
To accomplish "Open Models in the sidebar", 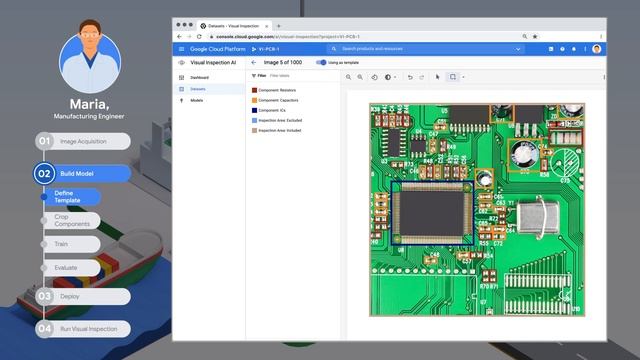I will (209, 100).
